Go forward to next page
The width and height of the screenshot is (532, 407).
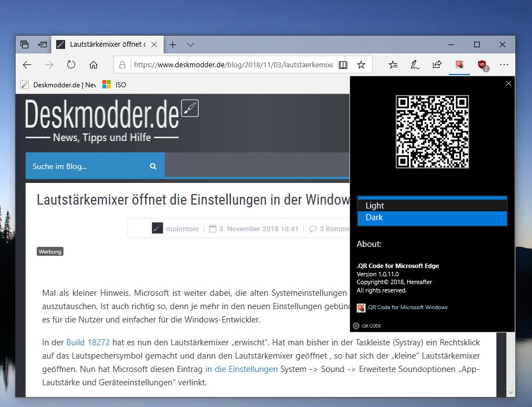(49, 64)
